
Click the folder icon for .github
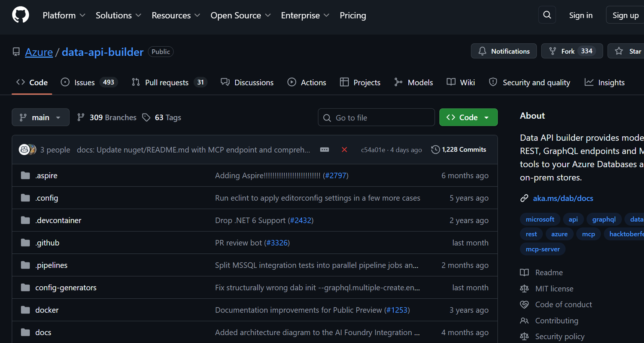[x=25, y=243]
